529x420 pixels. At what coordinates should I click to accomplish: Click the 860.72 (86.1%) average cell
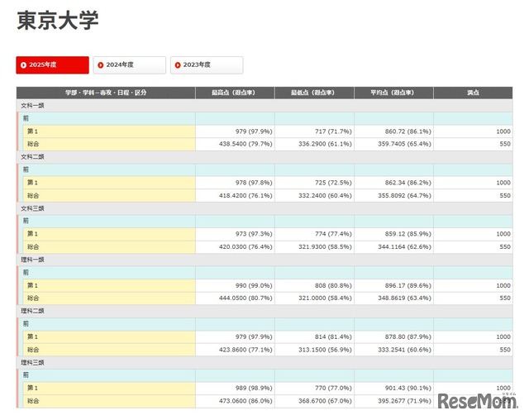coord(393,131)
